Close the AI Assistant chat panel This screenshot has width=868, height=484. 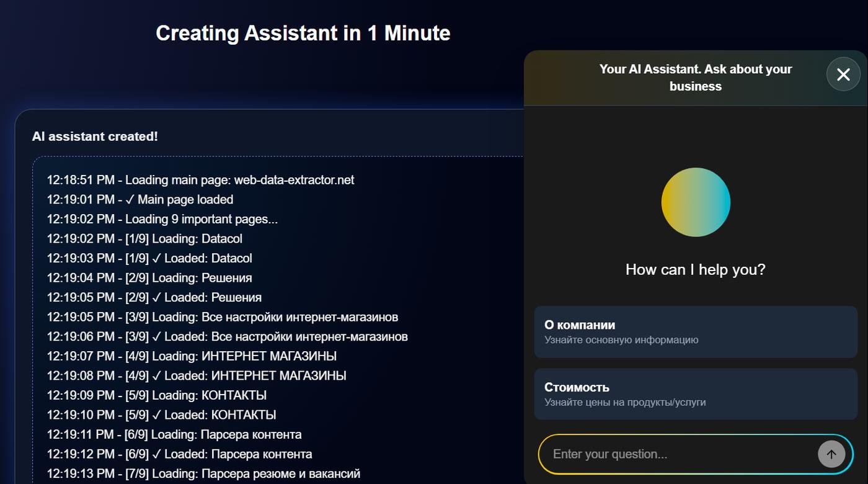coord(843,74)
